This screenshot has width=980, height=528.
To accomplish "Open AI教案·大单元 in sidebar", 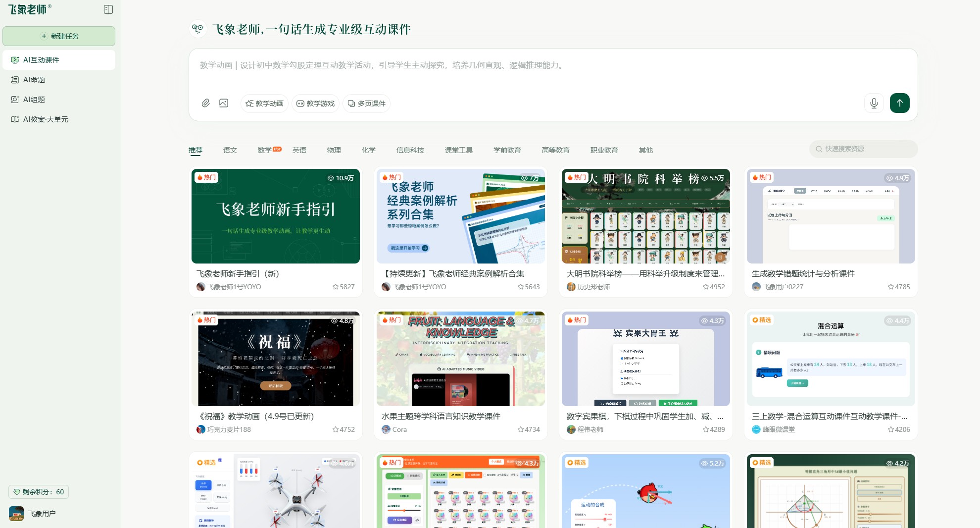I will coord(59,119).
